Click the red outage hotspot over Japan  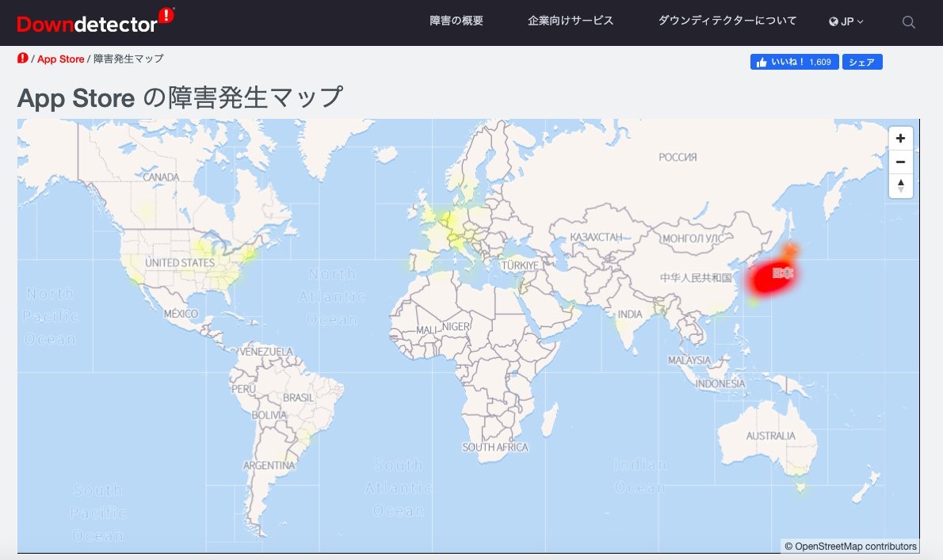click(769, 279)
